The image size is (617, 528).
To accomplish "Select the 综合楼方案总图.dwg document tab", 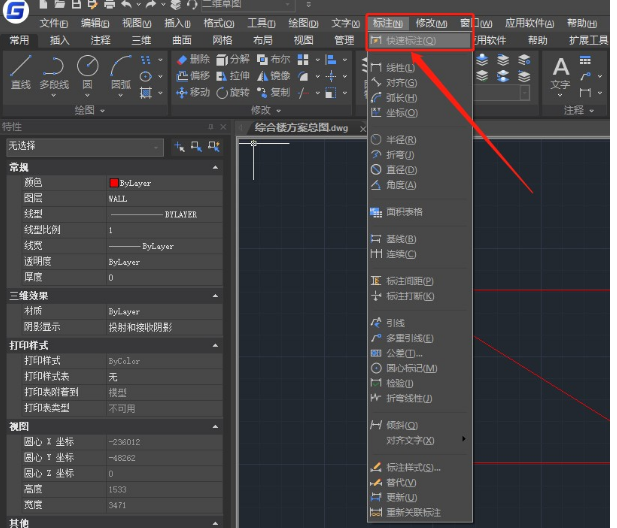I will click(x=301, y=128).
